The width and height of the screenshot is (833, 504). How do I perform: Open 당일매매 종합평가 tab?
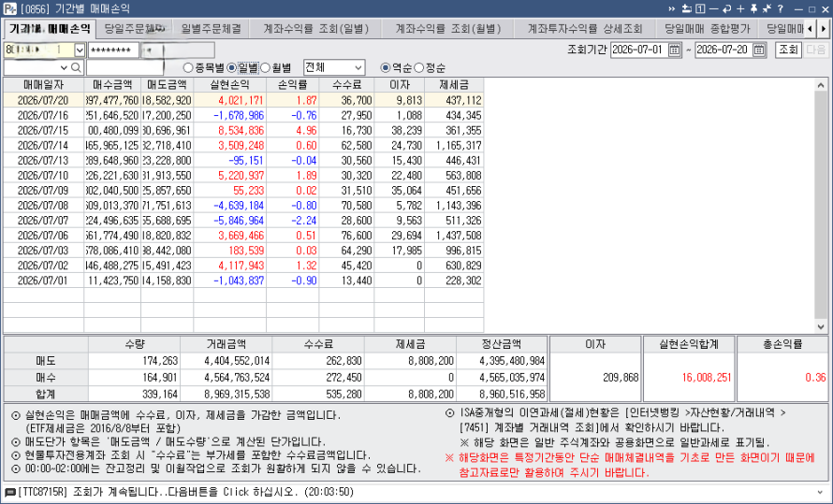707,29
